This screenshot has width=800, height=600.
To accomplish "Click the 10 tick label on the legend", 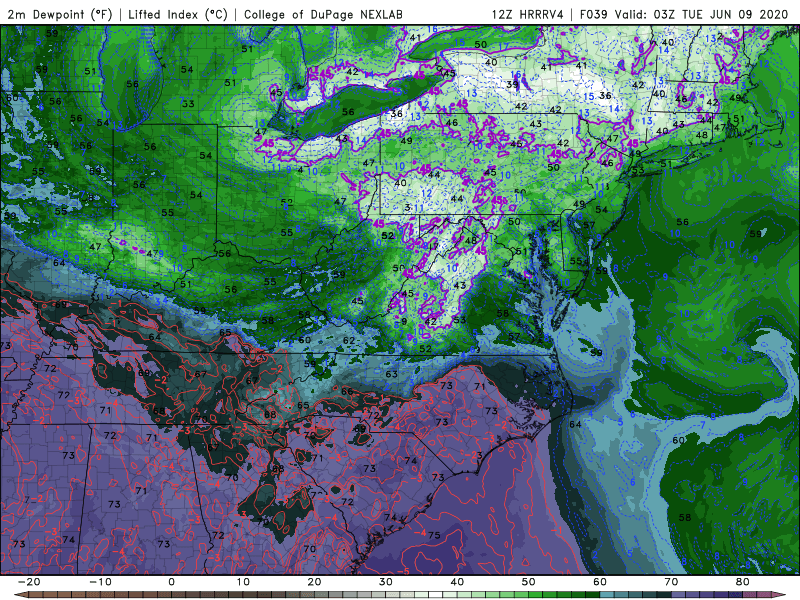I will pos(243,582).
